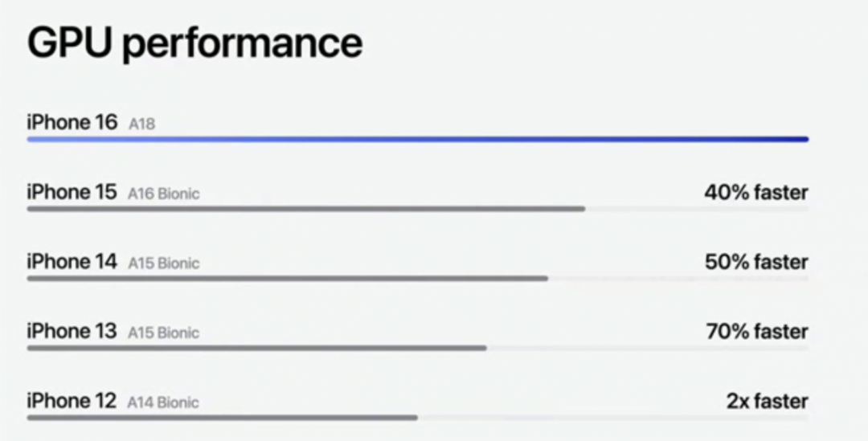
Task: Click the A14 Bionic chip label
Action: coord(163,402)
